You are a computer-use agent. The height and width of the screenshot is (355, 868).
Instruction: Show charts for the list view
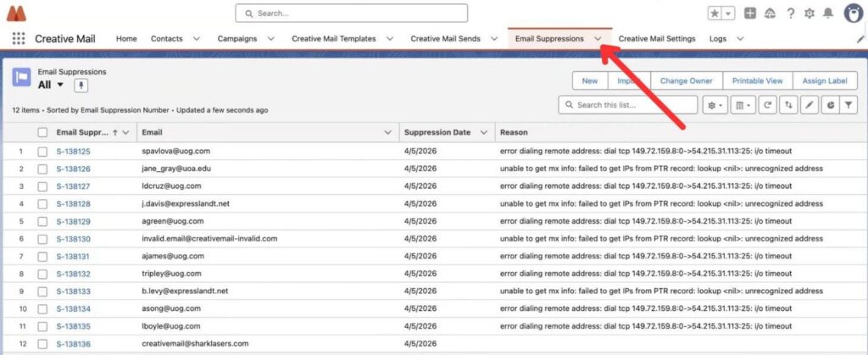point(830,105)
